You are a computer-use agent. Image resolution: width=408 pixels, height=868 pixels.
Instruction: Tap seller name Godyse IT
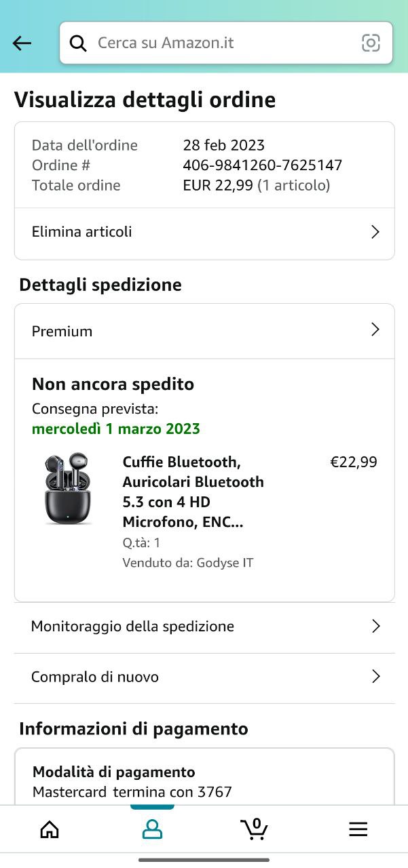pos(225,563)
